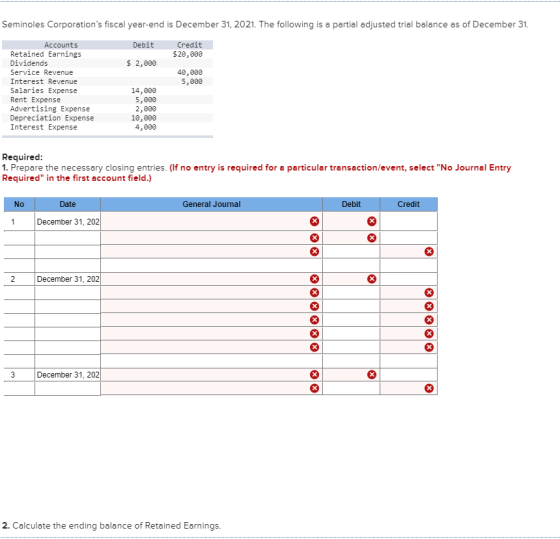This screenshot has width=560, height=539.
Task: Click the error icon in entry 2's last General Journal row
Action: tap(314, 347)
